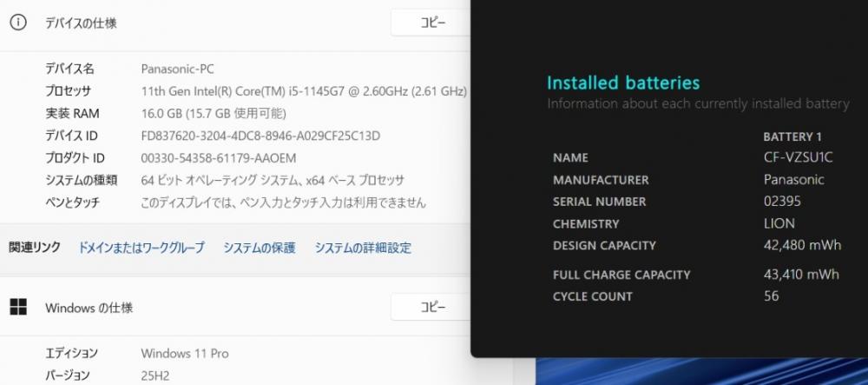This screenshot has height=385, width=868.
Task: Select the デバイスの仕様 section header
Action: coord(81,23)
